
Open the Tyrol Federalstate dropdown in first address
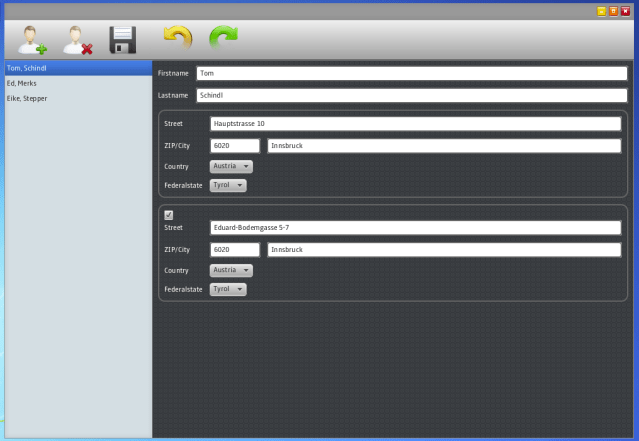[x=228, y=185]
